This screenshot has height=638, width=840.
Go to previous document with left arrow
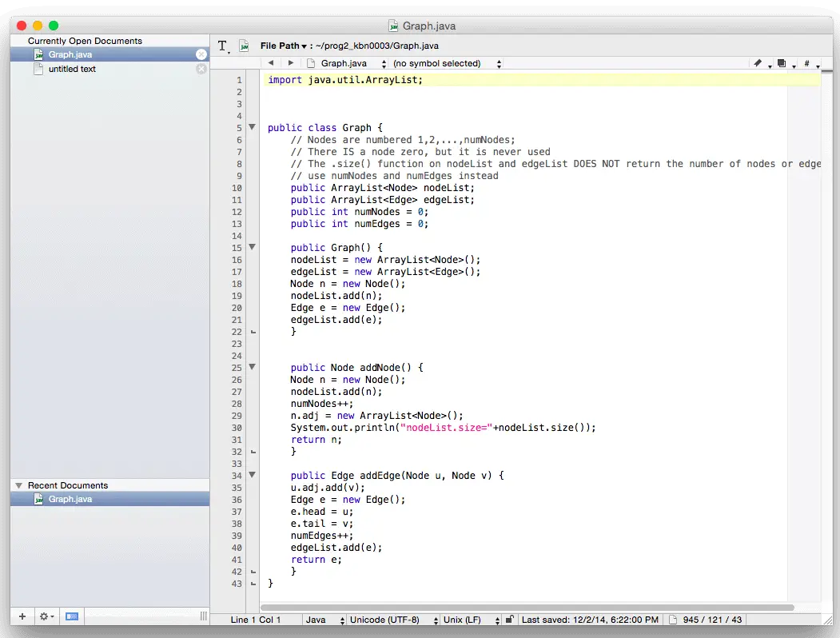(x=271, y=63)
